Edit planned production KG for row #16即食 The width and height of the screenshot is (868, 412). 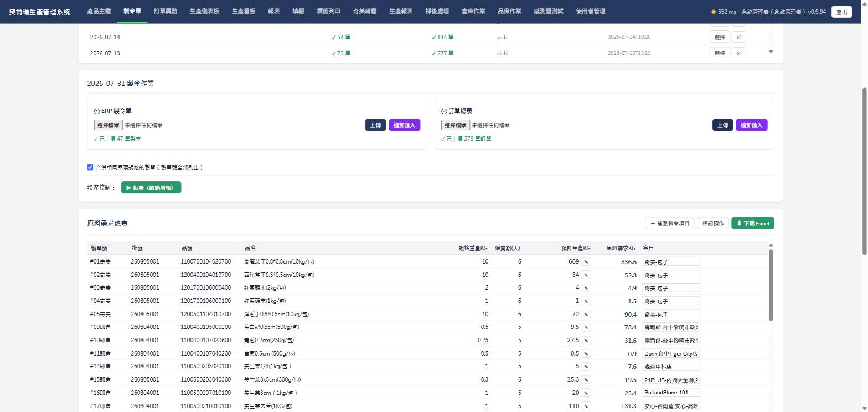pos(586,393)
